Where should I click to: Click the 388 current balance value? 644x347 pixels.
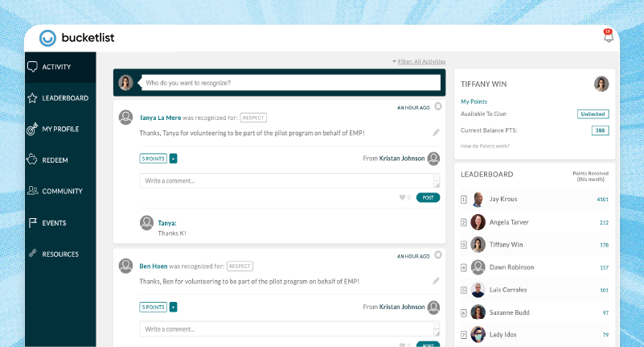(600, 130)
